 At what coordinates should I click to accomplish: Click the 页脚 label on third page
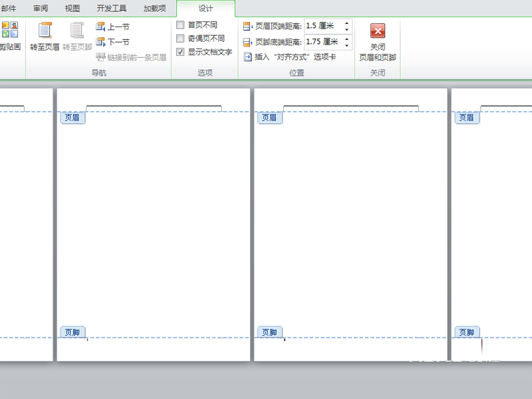tap(269, 332)
